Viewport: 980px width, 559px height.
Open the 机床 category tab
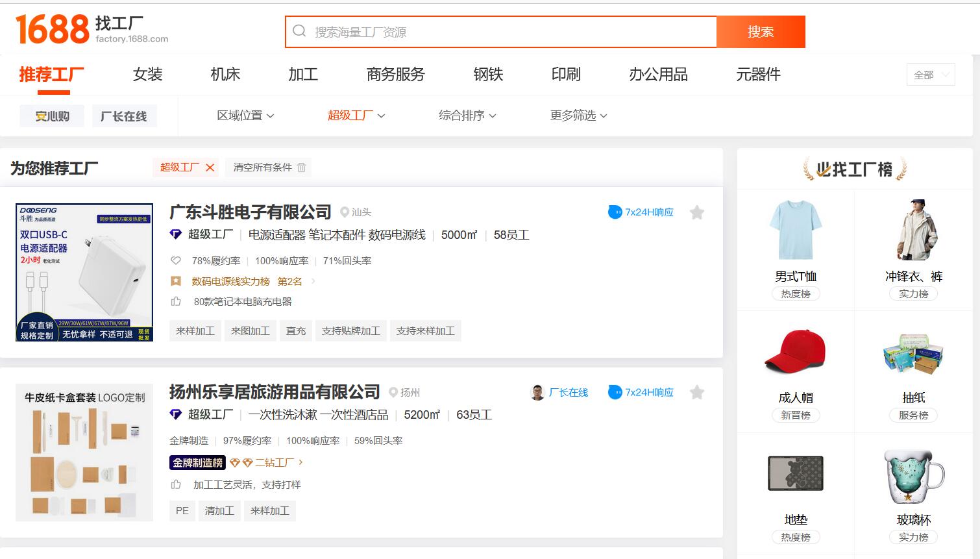[225, 75]
